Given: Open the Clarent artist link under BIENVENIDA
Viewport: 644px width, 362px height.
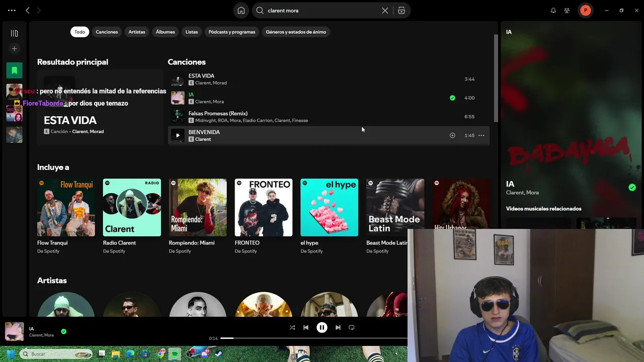Looking at the screenshot, I should 203,139.
